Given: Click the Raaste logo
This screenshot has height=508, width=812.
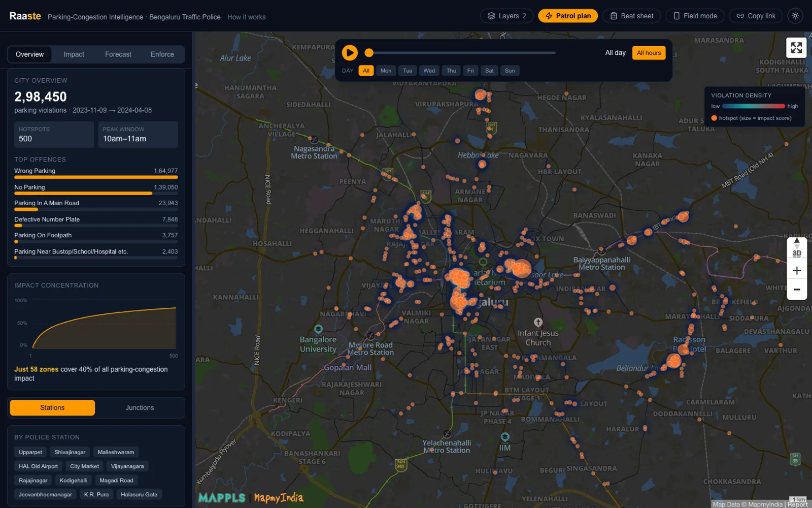Looking at the screenshot, I should click(x=25, y=16).
